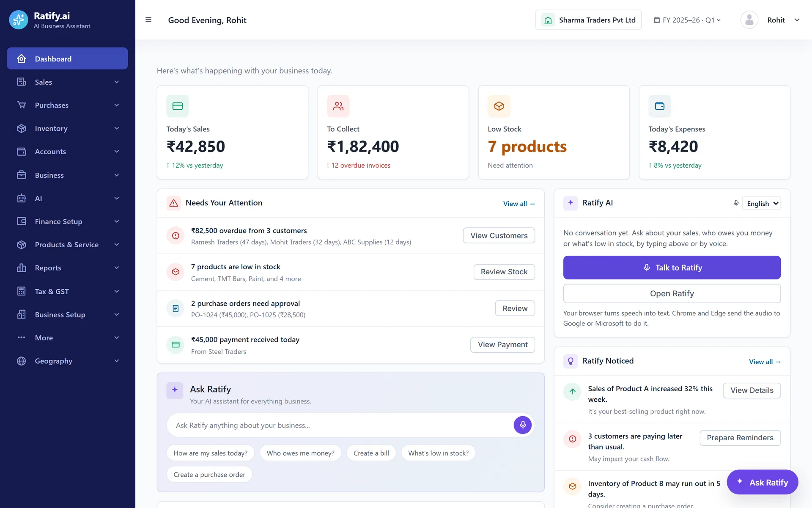812x508 pixels.
Task: Click the overdue customers alert icon
Action: (x=176, y=236)
